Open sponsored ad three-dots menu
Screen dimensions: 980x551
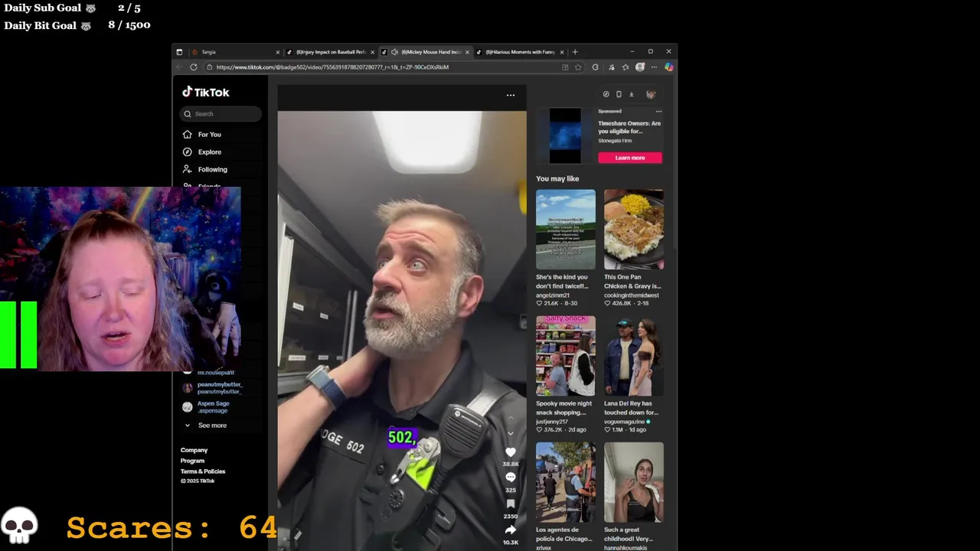pos(658,112)
